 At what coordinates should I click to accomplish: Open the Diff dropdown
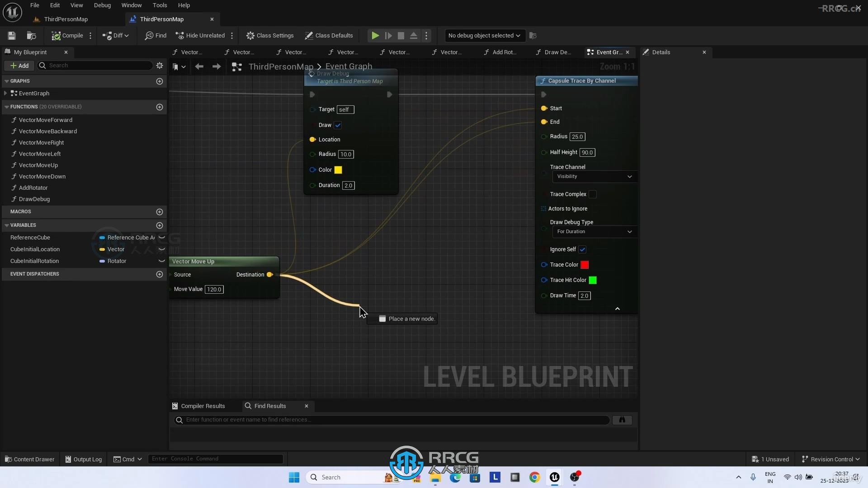click(116, 36)
